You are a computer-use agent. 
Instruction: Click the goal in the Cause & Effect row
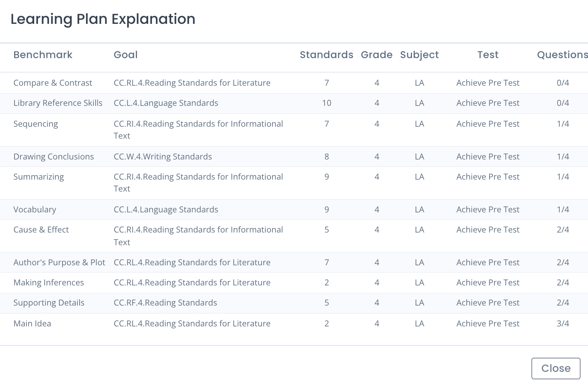coord(198,236)
